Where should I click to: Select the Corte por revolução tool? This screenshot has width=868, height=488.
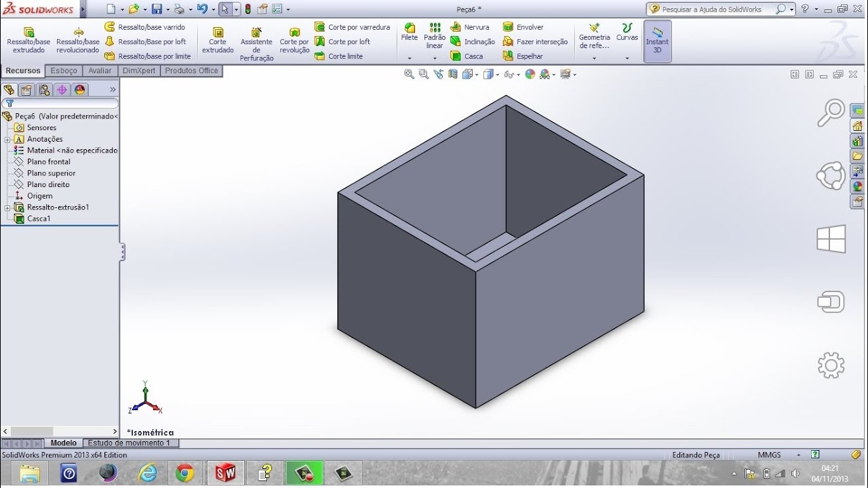pyautogui.click(x=294, y=41)
